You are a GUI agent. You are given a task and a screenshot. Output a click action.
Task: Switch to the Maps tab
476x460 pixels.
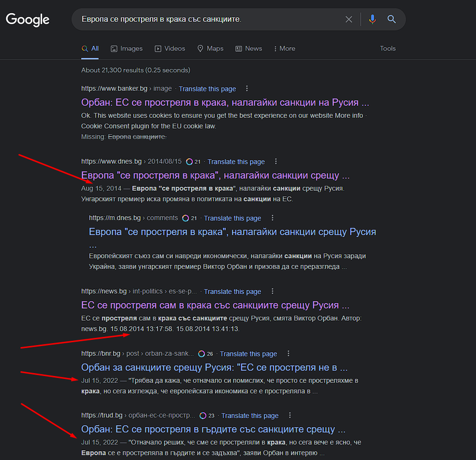tap(211, 48)
